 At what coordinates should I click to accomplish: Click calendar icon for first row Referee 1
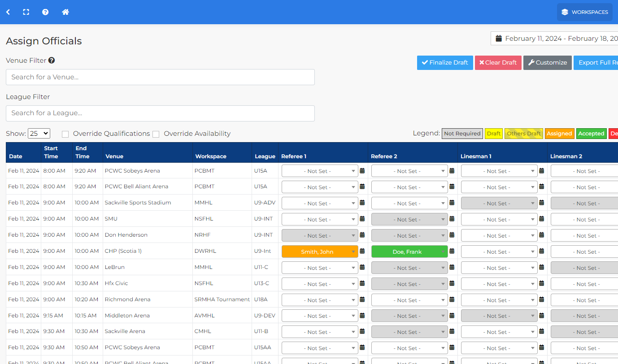coord(362,171)
